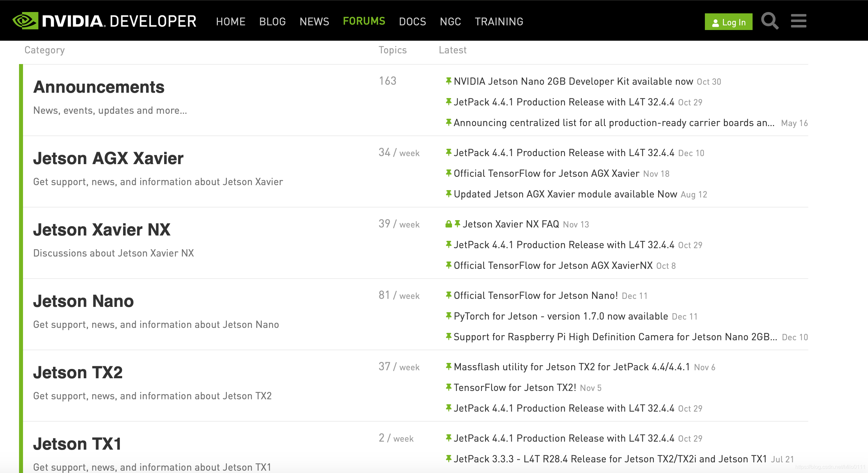The width and height of the screenshot is (868, 473).
Task: Open NVIDIA Jetson Nano 2GB Developer Kit topic
Action: [x=573, y=81]
